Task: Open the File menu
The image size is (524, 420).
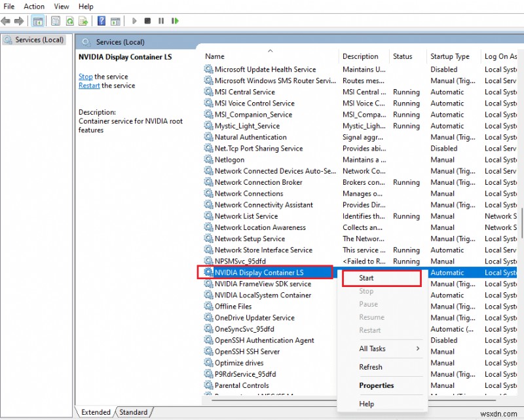Action: [9, 7]
